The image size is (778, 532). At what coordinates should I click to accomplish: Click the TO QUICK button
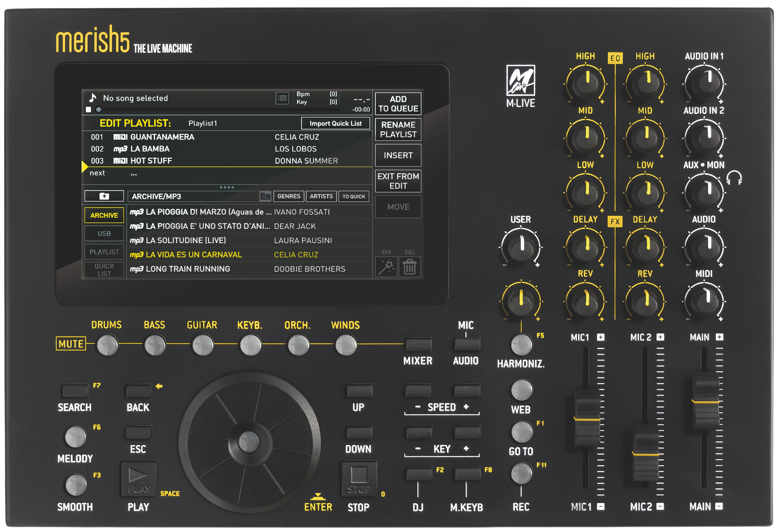(x=354, y=196)
